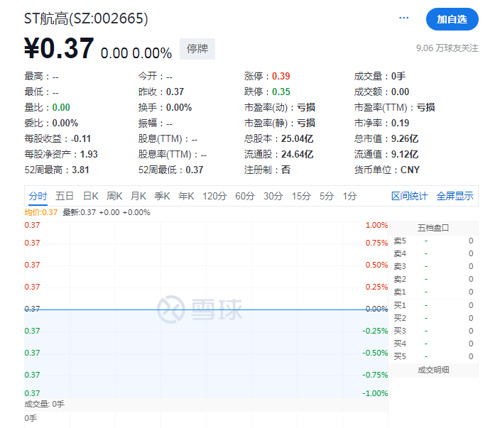Select the 月K chart tab
Viewport: 500px width, 428px height.
[x=138, y=196]
